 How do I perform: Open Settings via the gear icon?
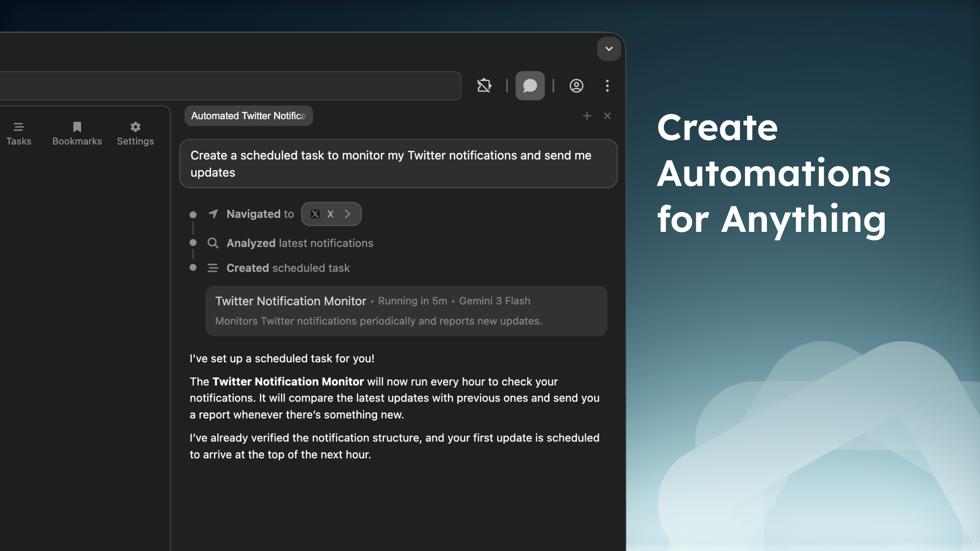135,133
